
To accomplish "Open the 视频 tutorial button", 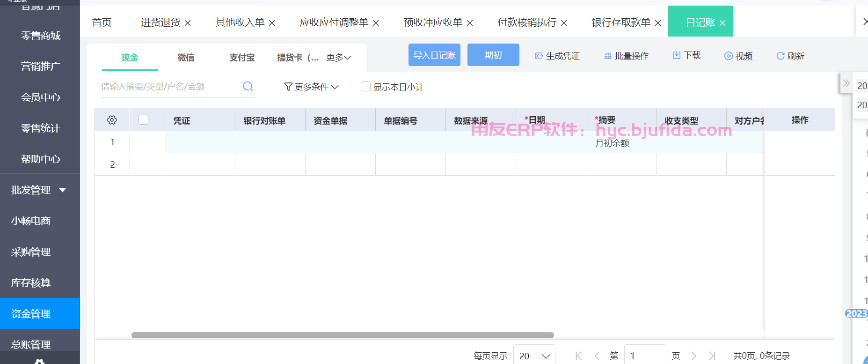I will click(738, 56).
